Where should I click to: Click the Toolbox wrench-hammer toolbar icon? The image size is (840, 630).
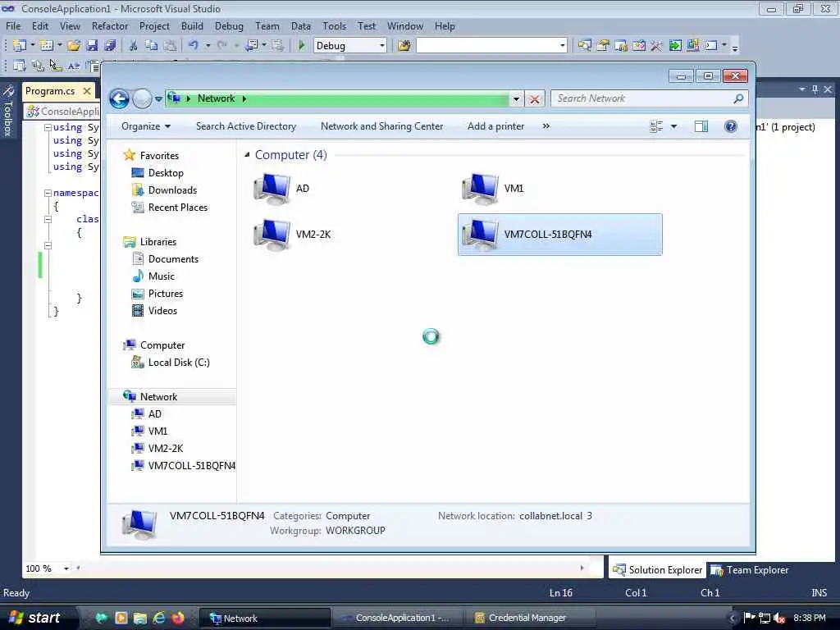click(x=656, y=46)
